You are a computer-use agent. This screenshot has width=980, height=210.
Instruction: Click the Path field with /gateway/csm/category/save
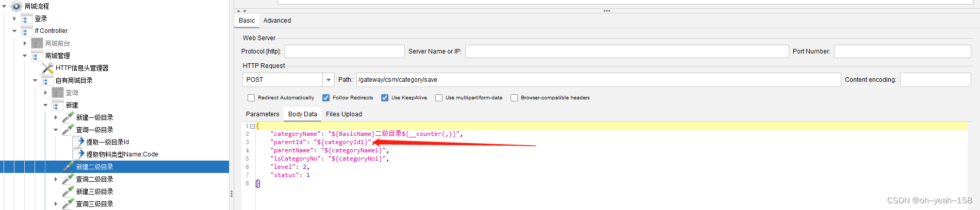(598, 80)
